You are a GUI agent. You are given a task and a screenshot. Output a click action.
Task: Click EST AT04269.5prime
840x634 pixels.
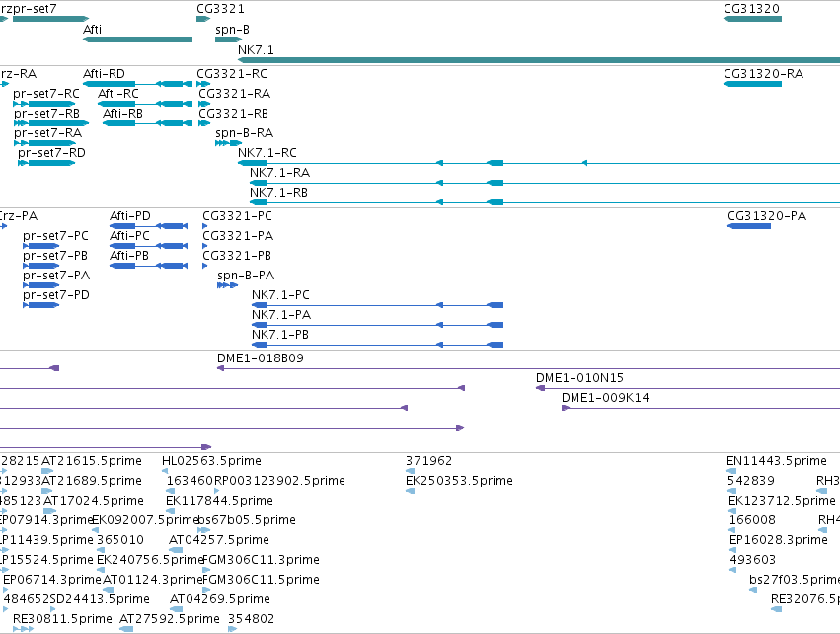coord(220,599)
